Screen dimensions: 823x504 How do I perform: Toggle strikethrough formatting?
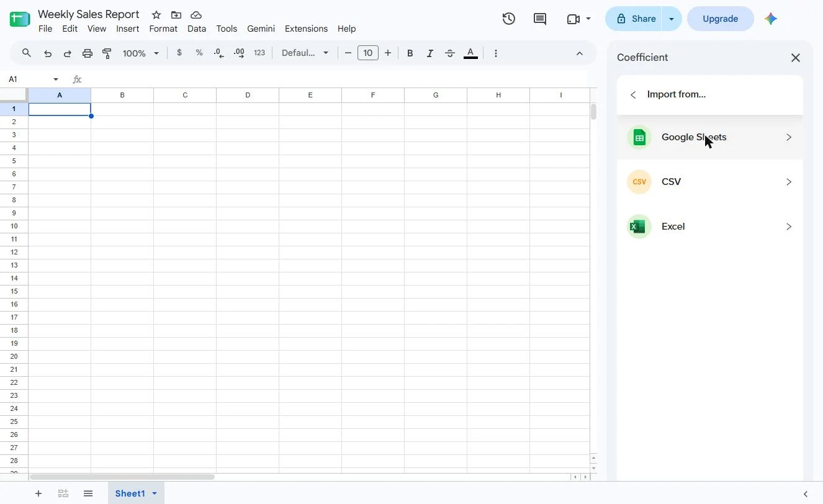click(450, 53)
